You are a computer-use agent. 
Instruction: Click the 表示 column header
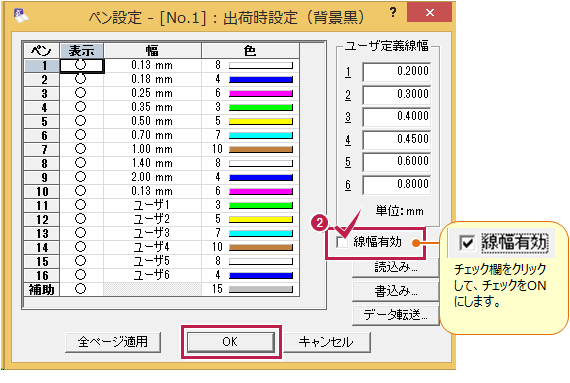81,51
